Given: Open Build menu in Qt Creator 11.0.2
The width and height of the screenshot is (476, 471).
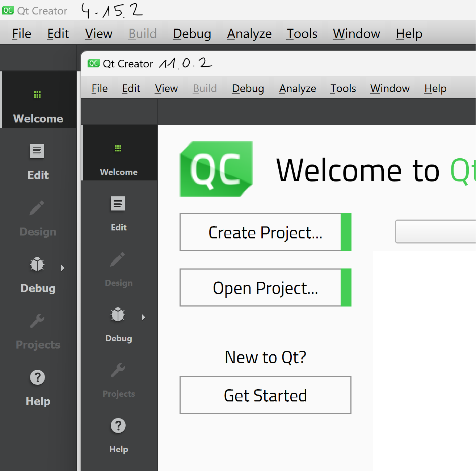Looking at the screenshot, I should 205,88.
